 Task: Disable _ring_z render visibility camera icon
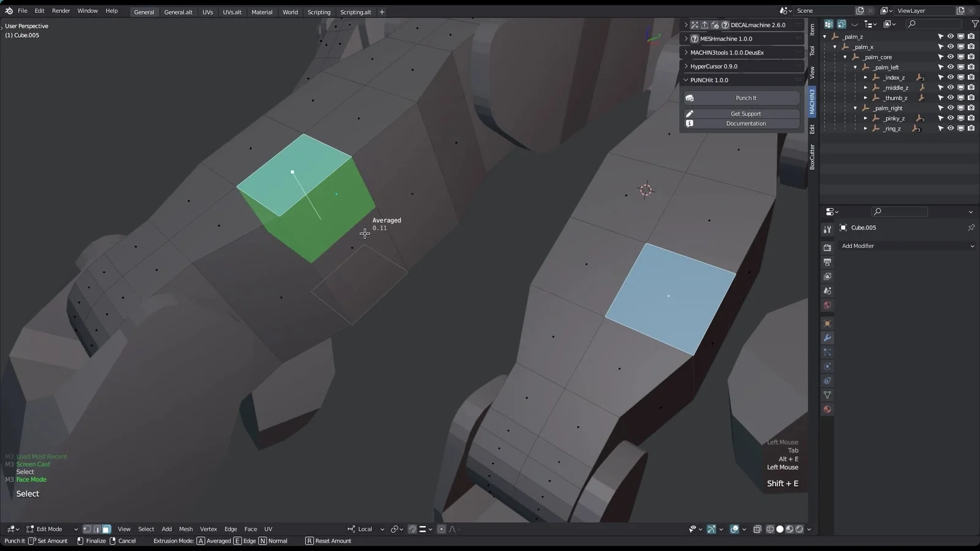tap(971, 129)
